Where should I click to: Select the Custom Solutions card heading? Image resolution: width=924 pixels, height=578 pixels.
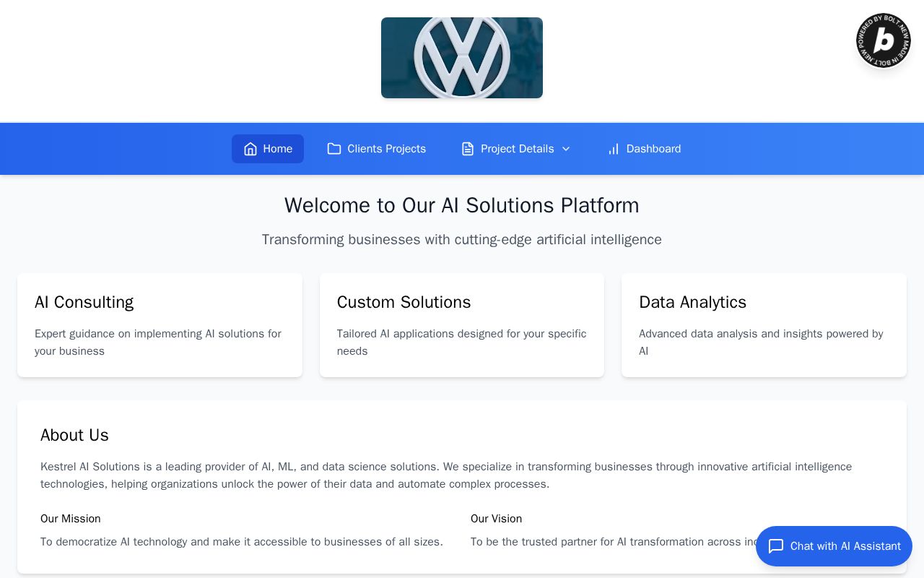[404, 302]
